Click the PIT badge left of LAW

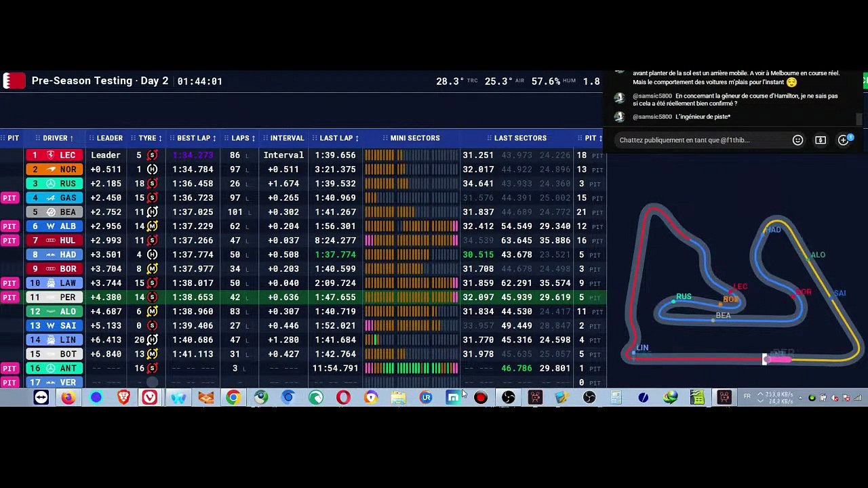(x=9, y=283)
